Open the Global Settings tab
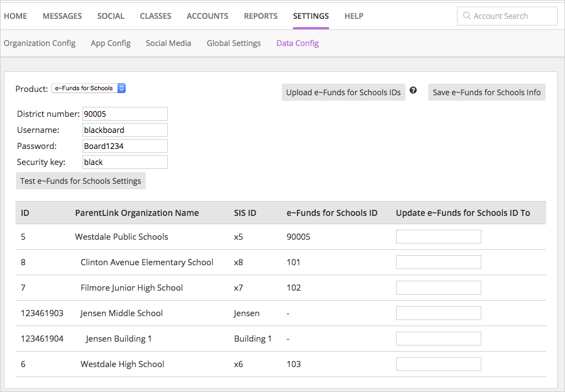565x392 pixels. (234, 43)
